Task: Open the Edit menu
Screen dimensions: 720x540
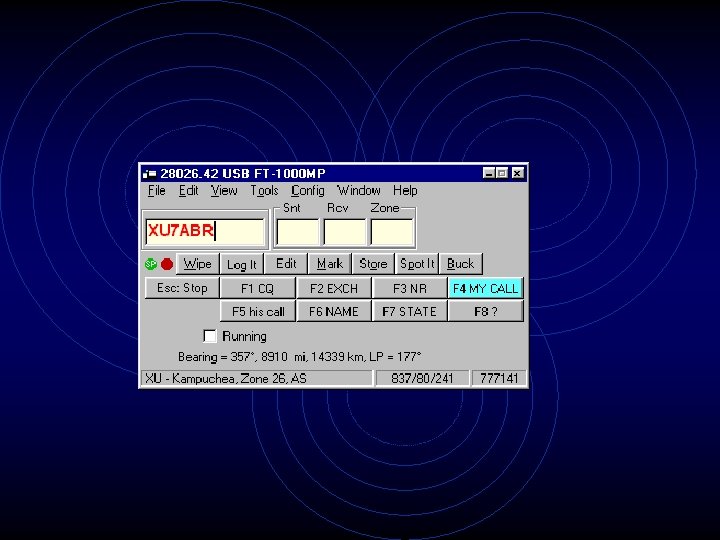Action: click(188, 190)
